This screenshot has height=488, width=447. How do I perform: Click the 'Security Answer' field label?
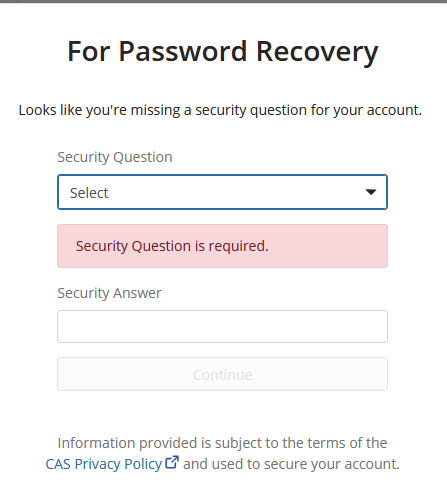click(109, 293)
